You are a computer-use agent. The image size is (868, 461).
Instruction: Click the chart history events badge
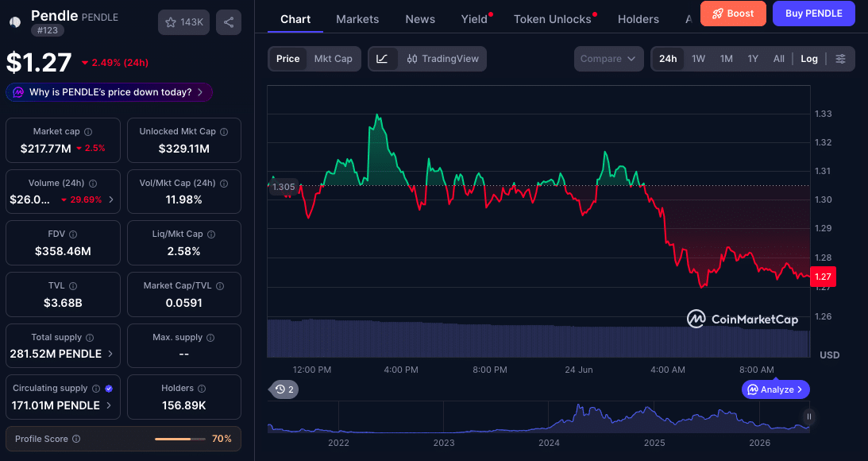tap(285, 389)
